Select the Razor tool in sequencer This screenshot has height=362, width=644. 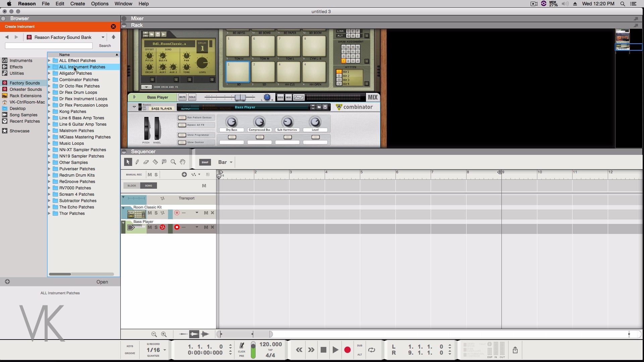pos(155,162)
